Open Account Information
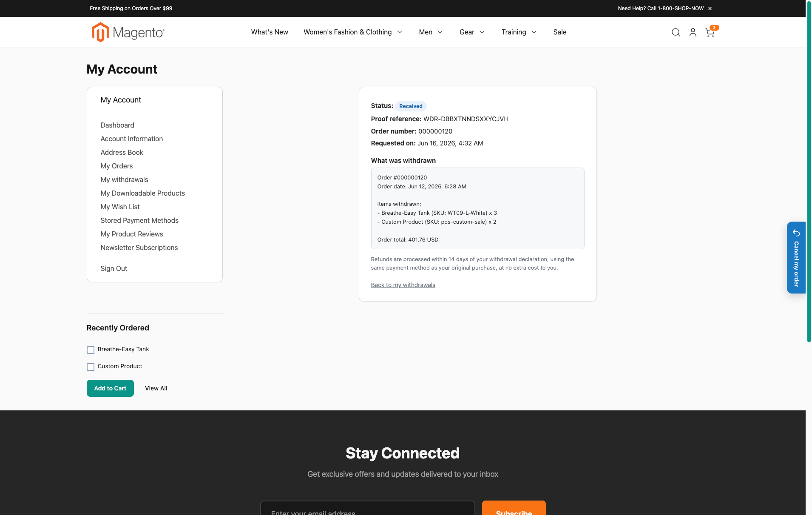 (132, 139)
